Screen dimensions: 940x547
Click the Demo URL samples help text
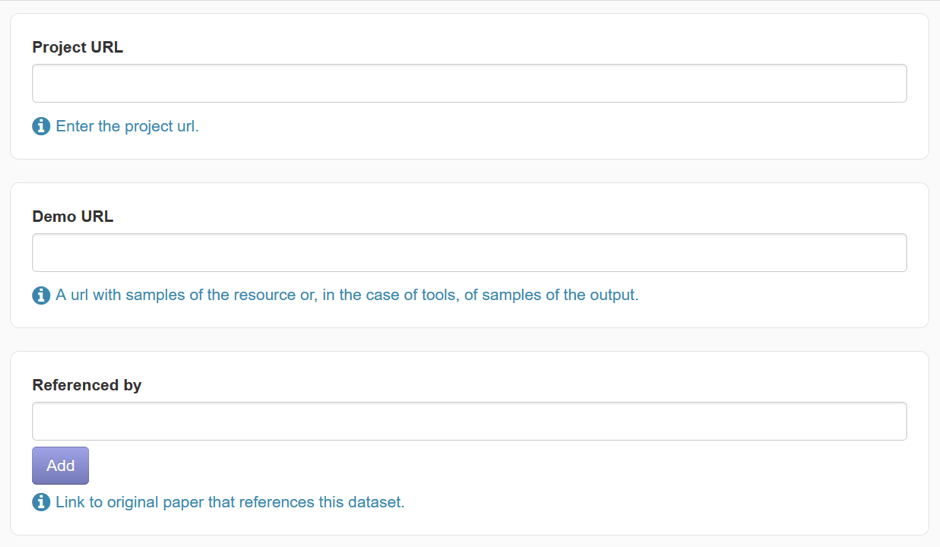(x=346, y=295)
